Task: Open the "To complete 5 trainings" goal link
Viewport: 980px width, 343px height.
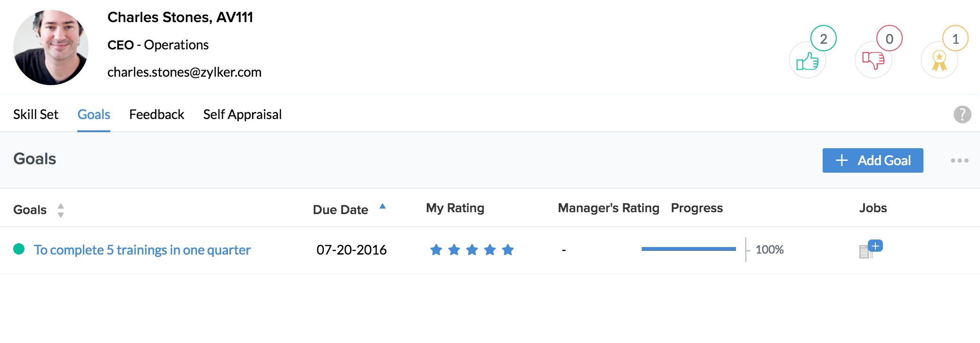Action: click(142, 250)
